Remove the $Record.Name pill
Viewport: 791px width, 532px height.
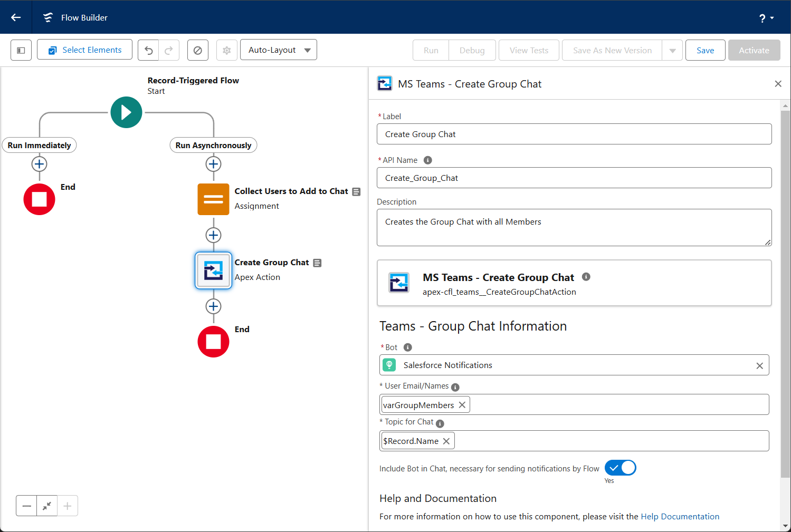tap(446, 441)
